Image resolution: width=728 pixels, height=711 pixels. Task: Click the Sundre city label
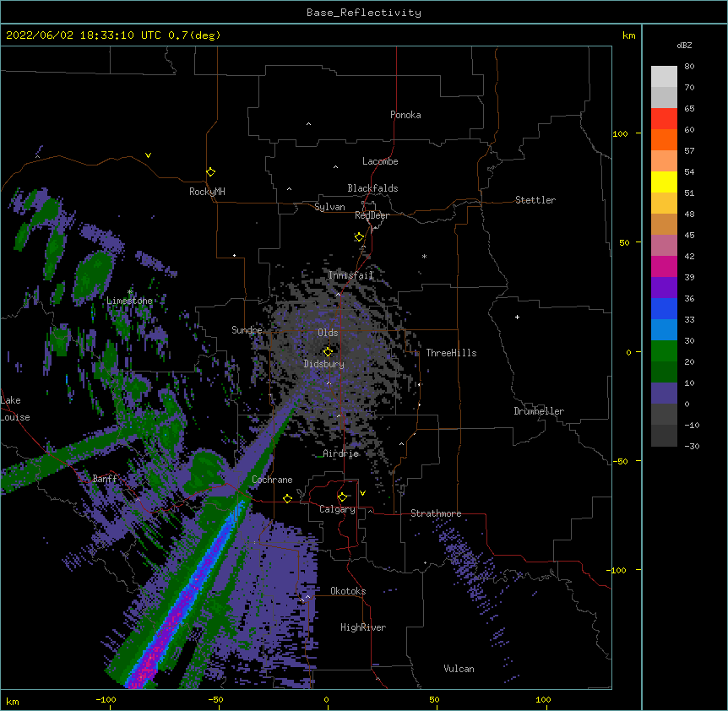click(247, 330)
